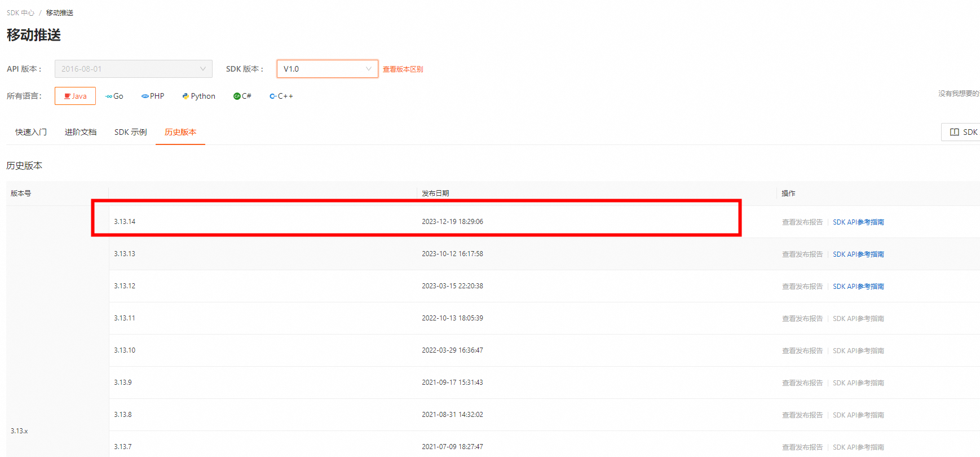Click release date 2022-10-13 18:05:39
This screenshot has width=980, height=457.
452,318
